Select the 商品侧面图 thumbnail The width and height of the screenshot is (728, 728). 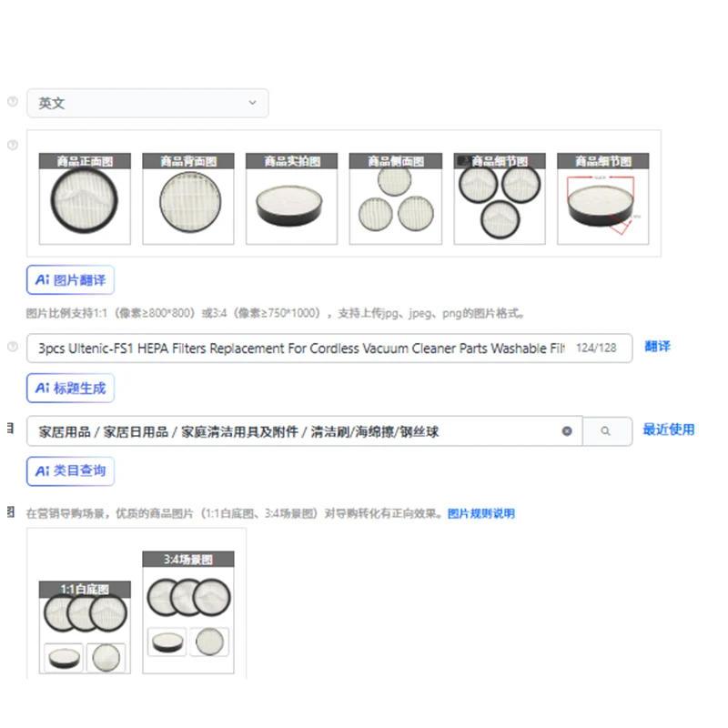[396, 198]
